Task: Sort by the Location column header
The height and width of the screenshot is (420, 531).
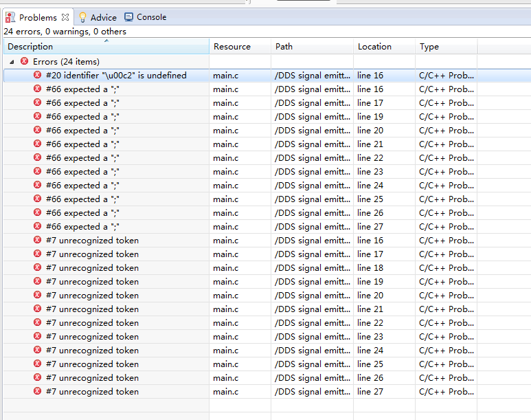Action: click(x=385, y=47)
